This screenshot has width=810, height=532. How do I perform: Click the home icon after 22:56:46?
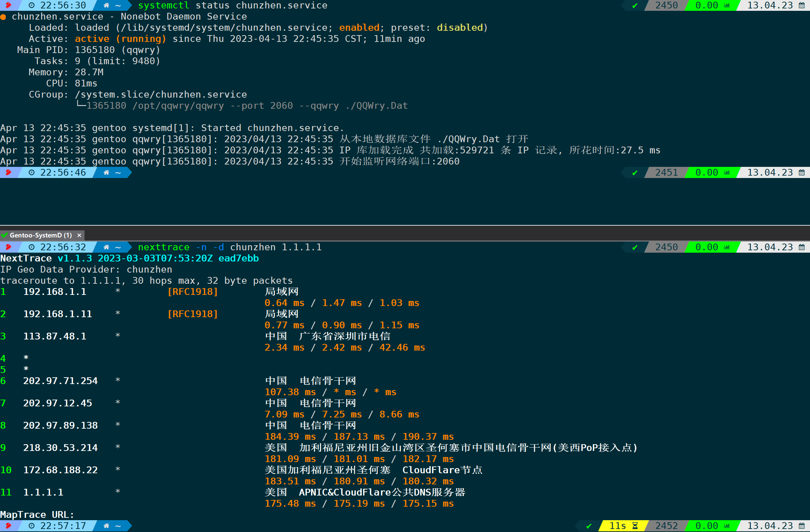point(106,173)
